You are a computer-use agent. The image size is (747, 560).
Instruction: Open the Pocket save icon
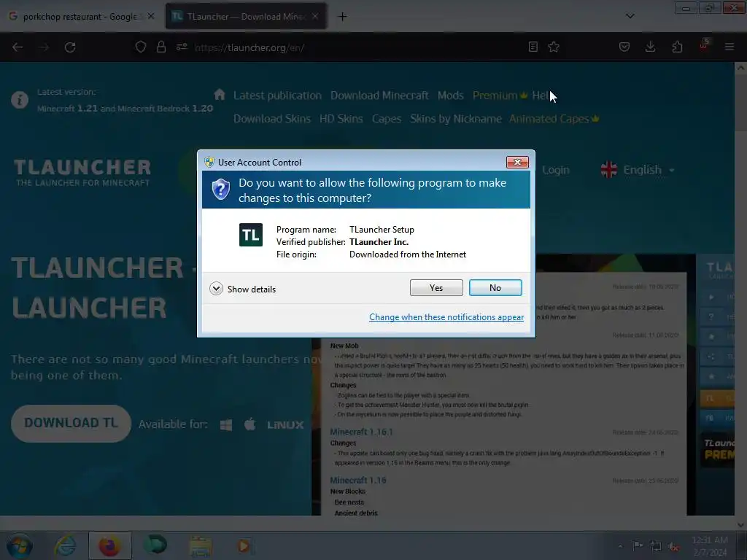click(624, 47)
